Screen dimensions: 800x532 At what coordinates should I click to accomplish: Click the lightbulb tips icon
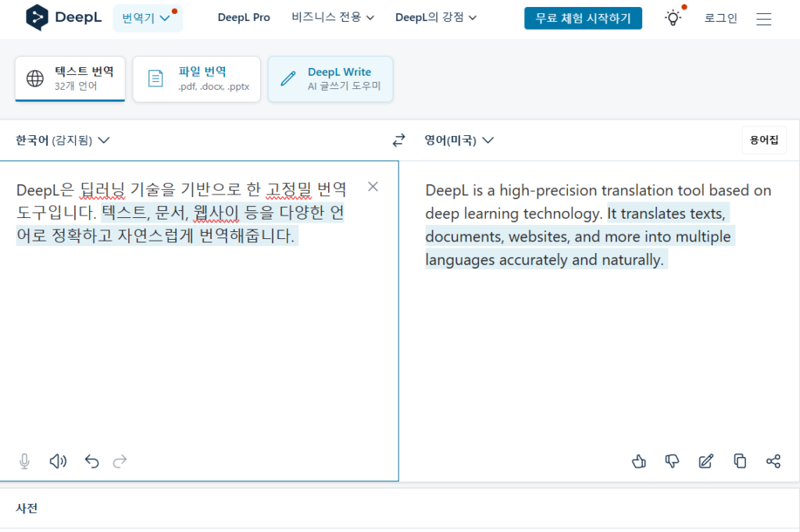(x=673, y=19)
